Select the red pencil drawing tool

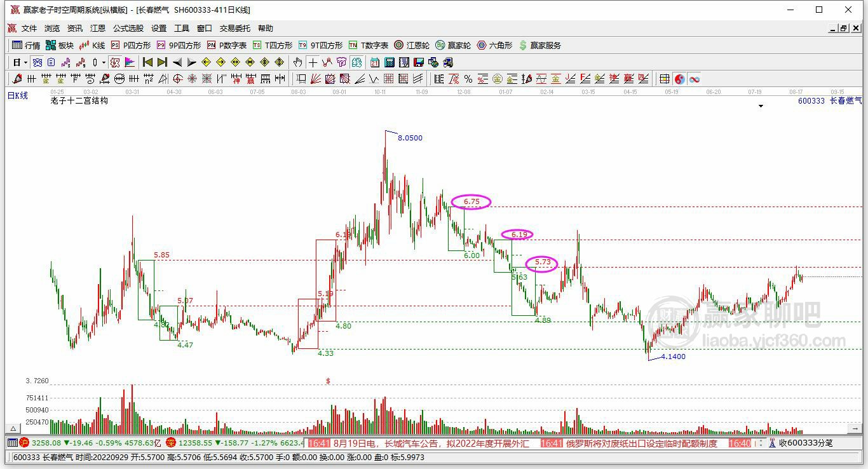(x=17, y=79)
